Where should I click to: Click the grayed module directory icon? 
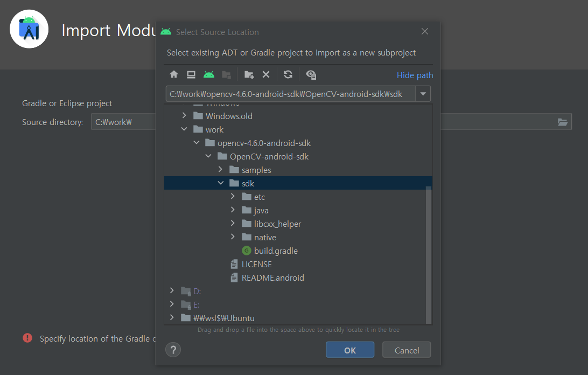coord(226,75)
